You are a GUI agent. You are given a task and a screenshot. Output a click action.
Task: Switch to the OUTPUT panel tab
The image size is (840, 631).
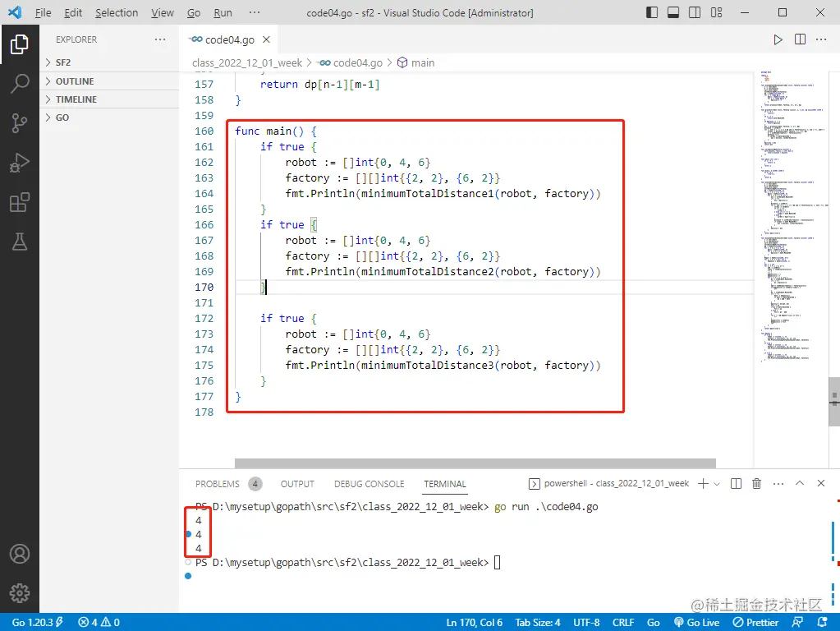click(x=297, y=484)
